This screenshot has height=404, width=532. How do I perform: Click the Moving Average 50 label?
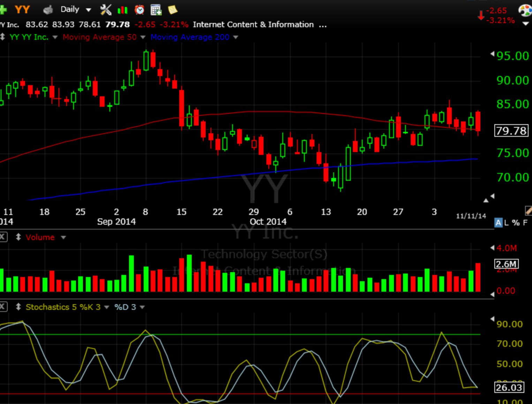coord(100,37)
